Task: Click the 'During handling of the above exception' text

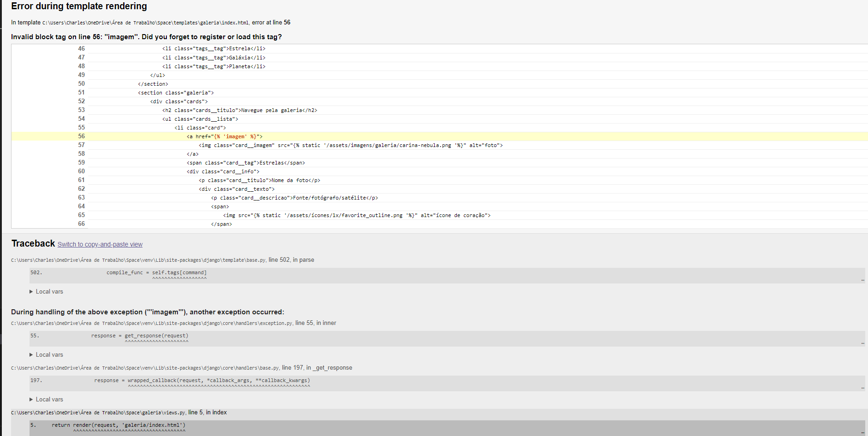Action: [x=148, y=312]
